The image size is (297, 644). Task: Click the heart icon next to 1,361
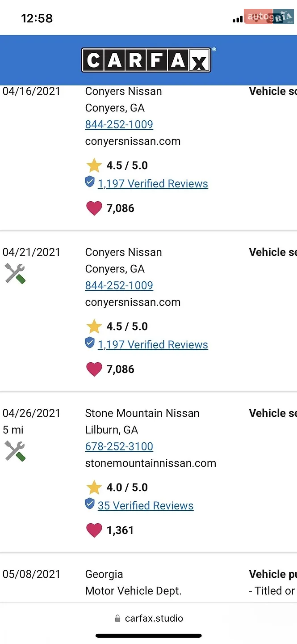tap(94, 530)
